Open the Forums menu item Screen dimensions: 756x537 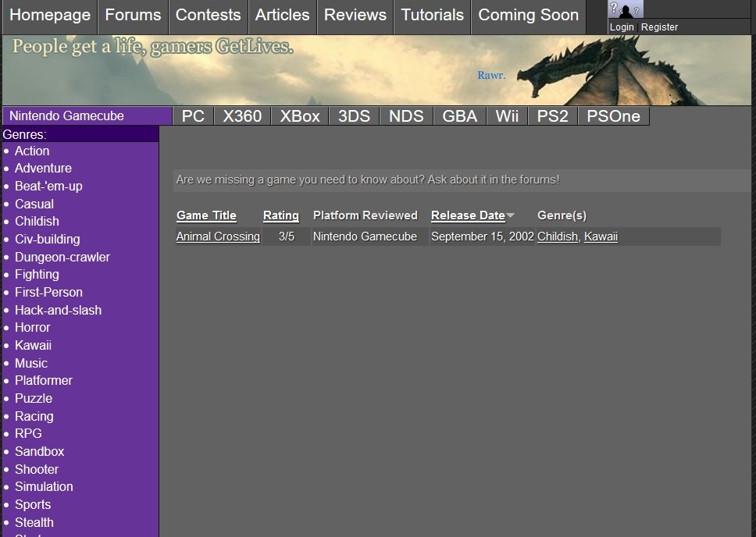click(x=133, y=16)
